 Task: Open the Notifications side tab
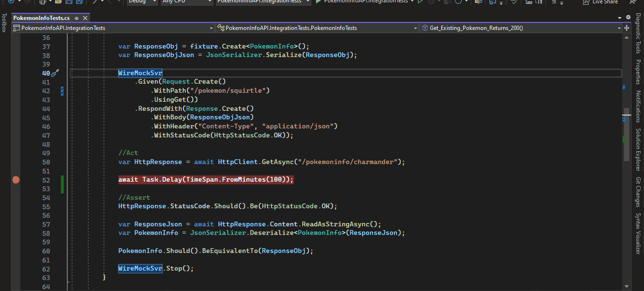(638, 107)
